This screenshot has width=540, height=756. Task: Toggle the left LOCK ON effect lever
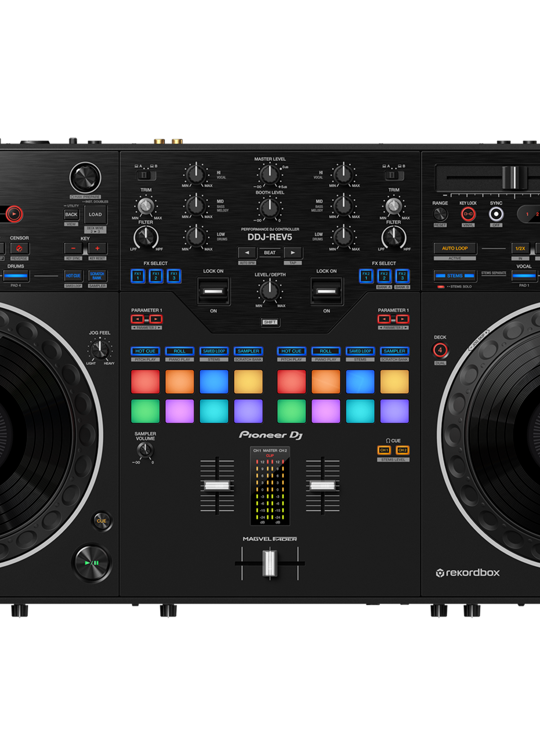(x=213, y=292)
